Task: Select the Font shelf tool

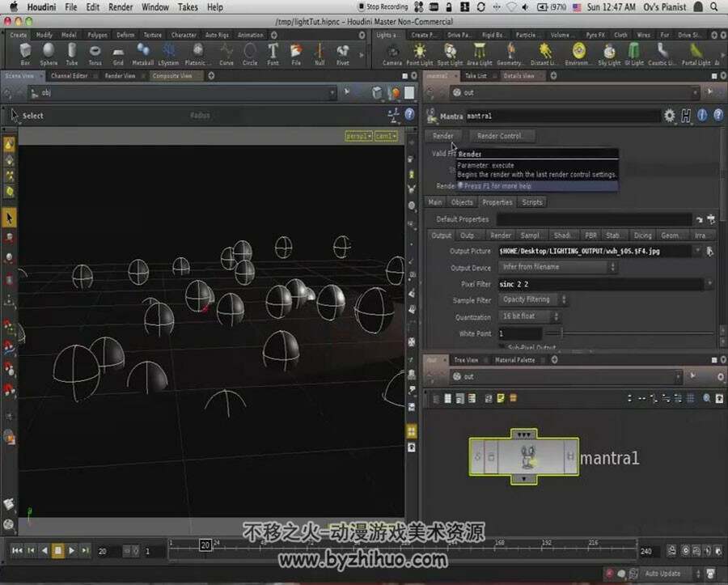Action: (x=273, y=54)
